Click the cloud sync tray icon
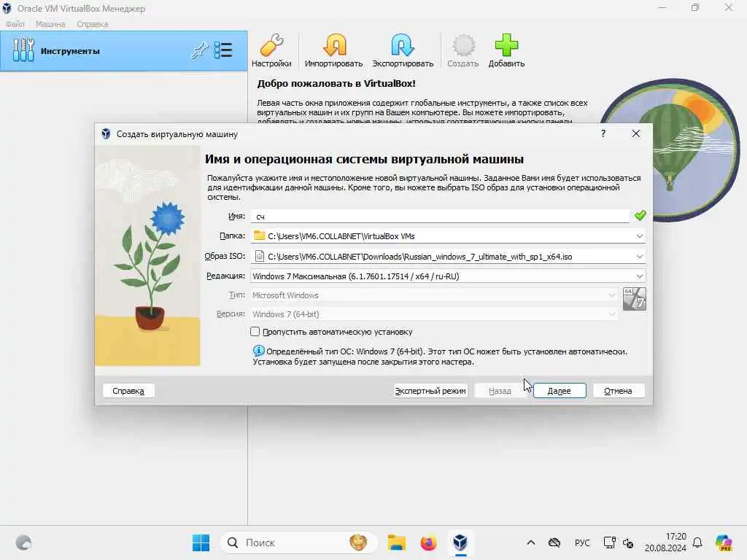This screenshot has height=560, width=747. tap(554, 542)
